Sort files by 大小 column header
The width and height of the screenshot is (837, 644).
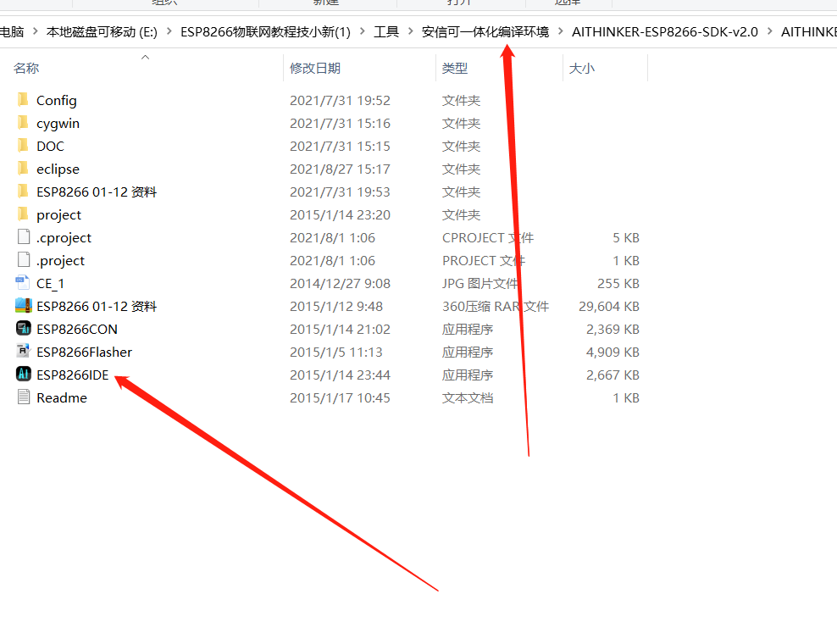tap(582, 69)
